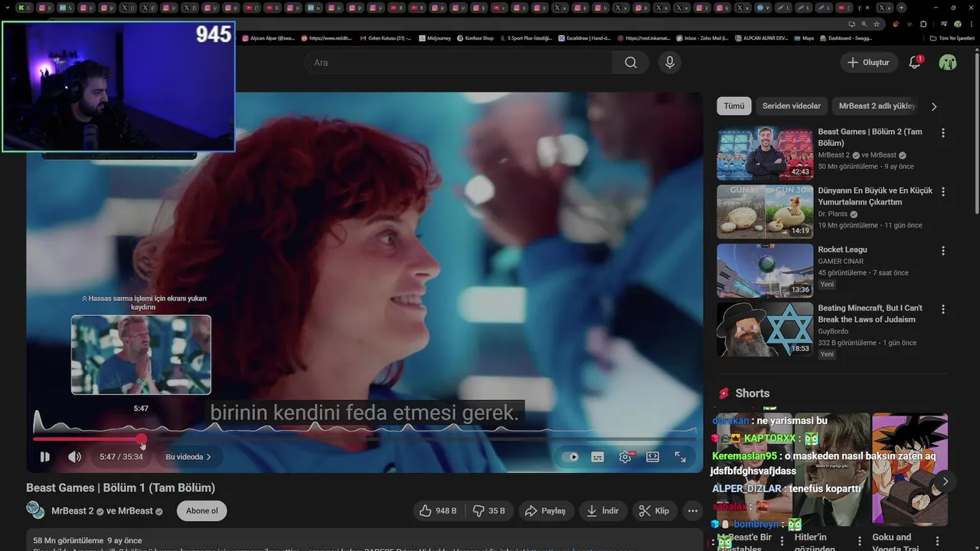Image resolution: width=980 pixels, height=551 pixels.
Task: Open Beast Games Bölüm 2 video thumbnail
Action: coord(765,153)
